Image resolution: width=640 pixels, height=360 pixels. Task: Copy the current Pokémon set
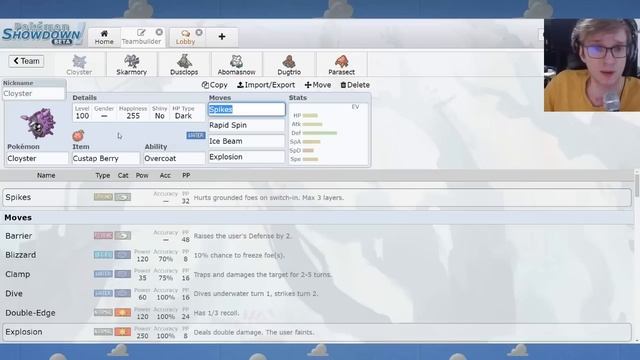215,85
